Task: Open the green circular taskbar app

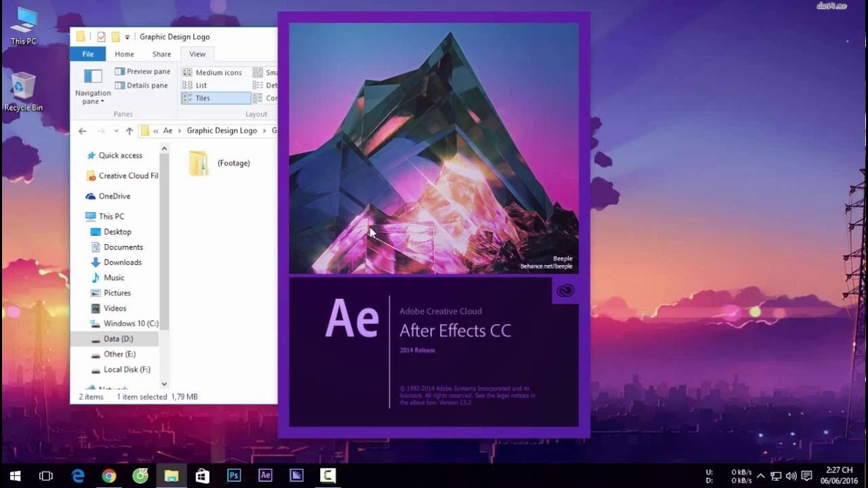Action: 140,476
